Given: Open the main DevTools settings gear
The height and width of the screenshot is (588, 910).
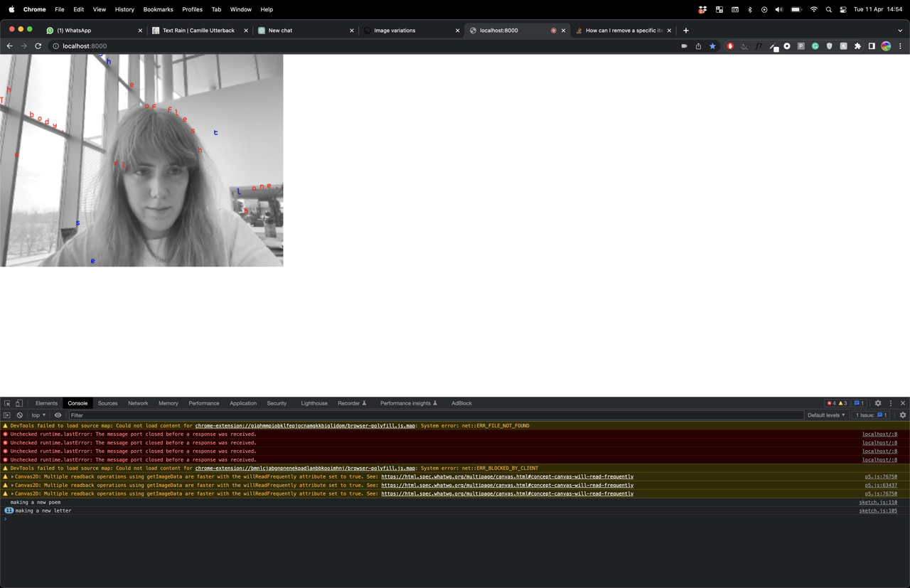Looking at the screenshot, I should coord(878,403).
